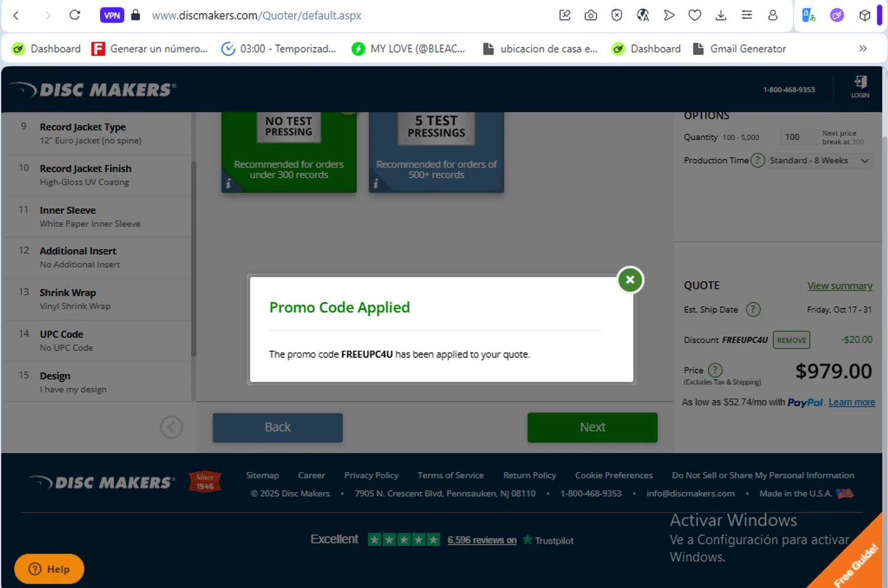Image resolution: width=888 pixels, height=588 pixels.
Task: Open the 03:00 Temporizador bookmark
Action: point(278,49)
